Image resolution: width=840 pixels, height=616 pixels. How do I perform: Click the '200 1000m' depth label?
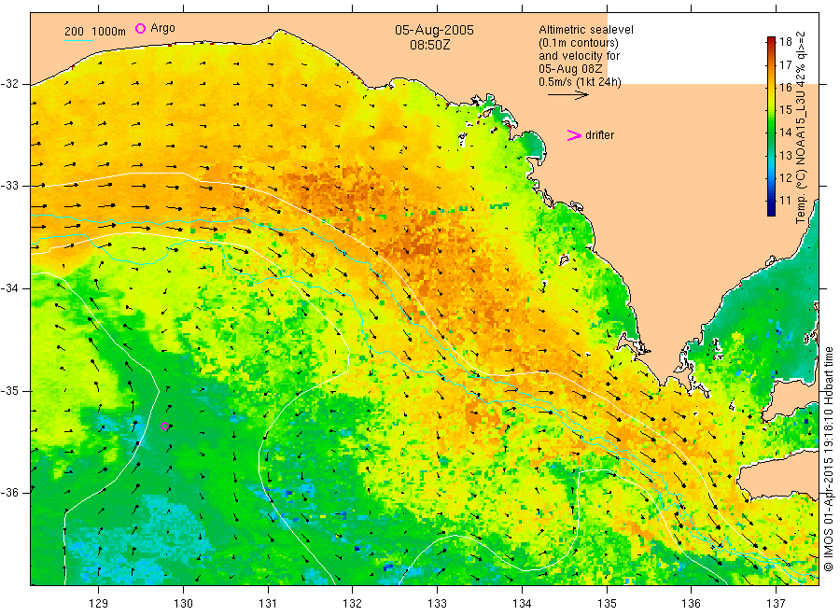click(x=95, y=32)
